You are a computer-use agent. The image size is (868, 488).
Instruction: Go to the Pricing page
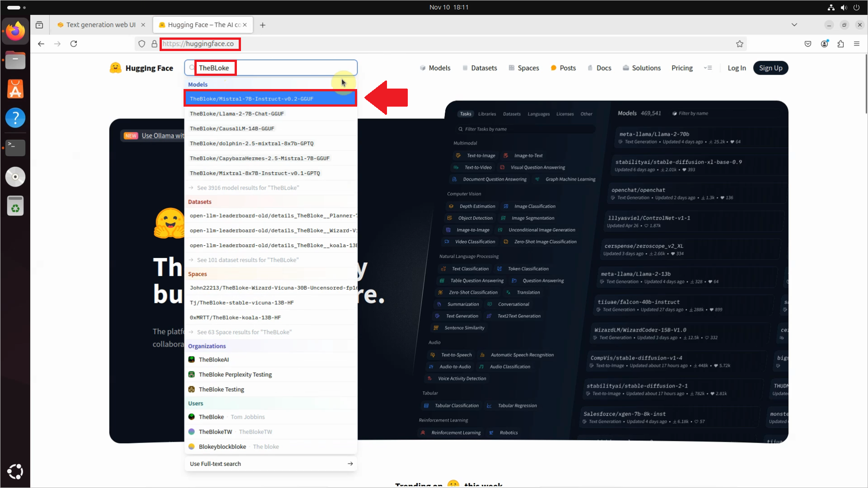pos(682,68)
